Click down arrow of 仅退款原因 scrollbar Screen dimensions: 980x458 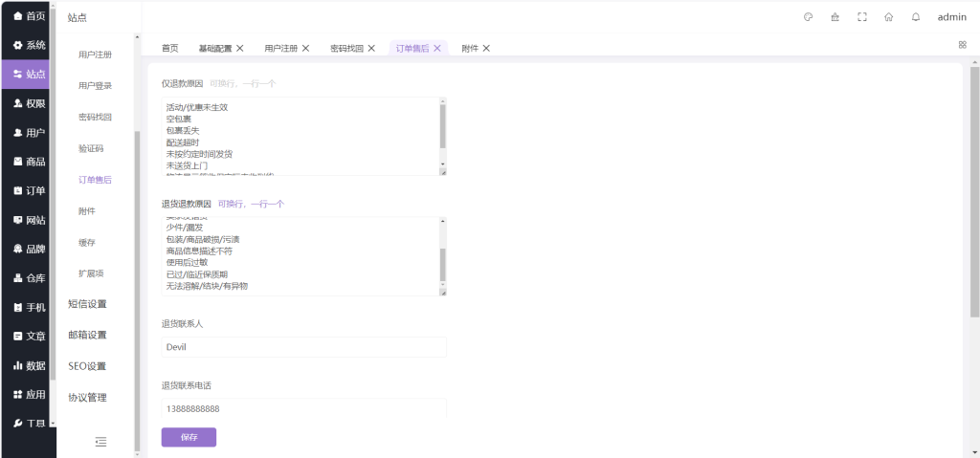point(443,164)
